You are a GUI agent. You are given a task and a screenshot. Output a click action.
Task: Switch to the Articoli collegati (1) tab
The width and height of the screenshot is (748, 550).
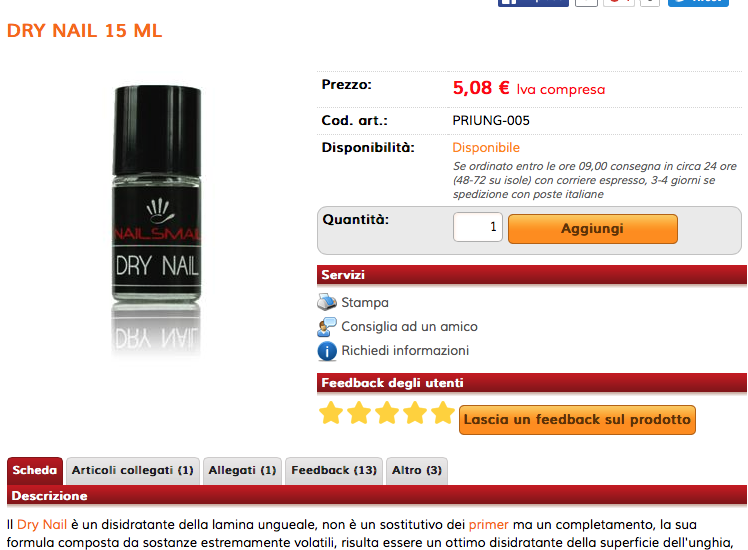133,470
